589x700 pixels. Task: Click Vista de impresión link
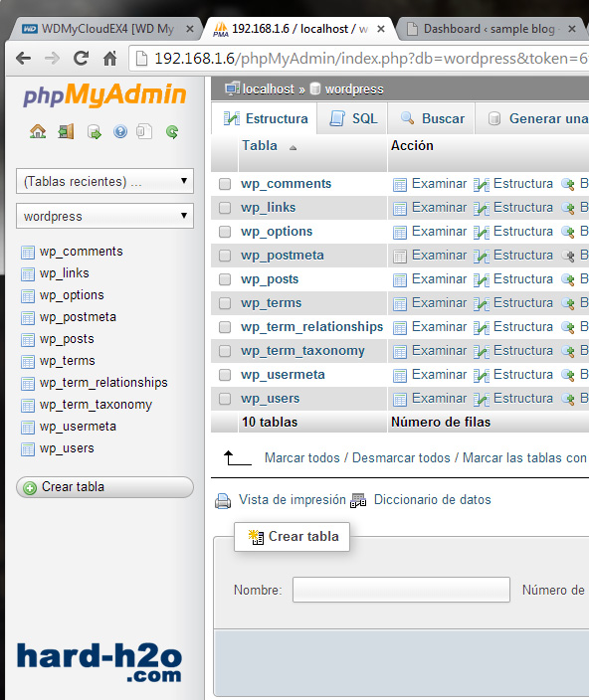click(x=293, y=499)
